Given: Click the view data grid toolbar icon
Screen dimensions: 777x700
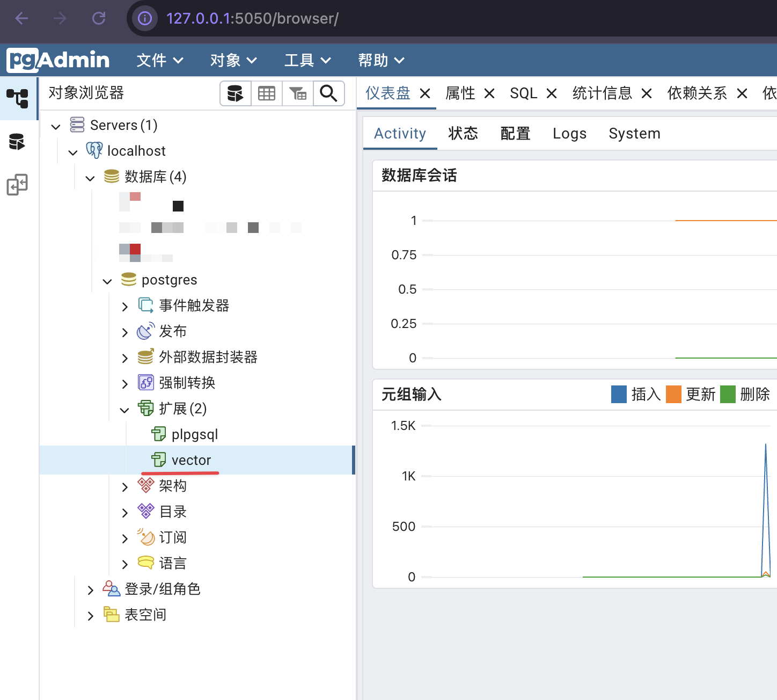Looking at the screenshot, I should tap(267, 93).
